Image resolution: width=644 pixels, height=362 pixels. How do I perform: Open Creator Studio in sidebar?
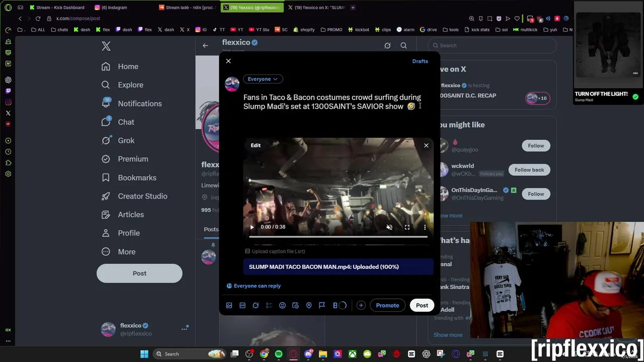134,196
